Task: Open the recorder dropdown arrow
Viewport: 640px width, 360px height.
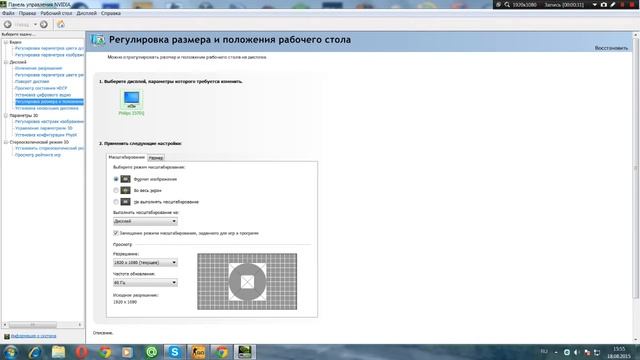Action: [x=595, y=5]
